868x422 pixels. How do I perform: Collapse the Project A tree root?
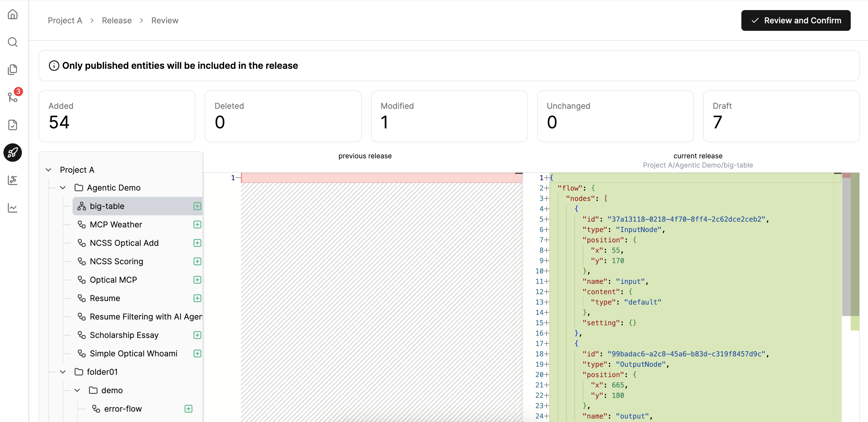49,170
